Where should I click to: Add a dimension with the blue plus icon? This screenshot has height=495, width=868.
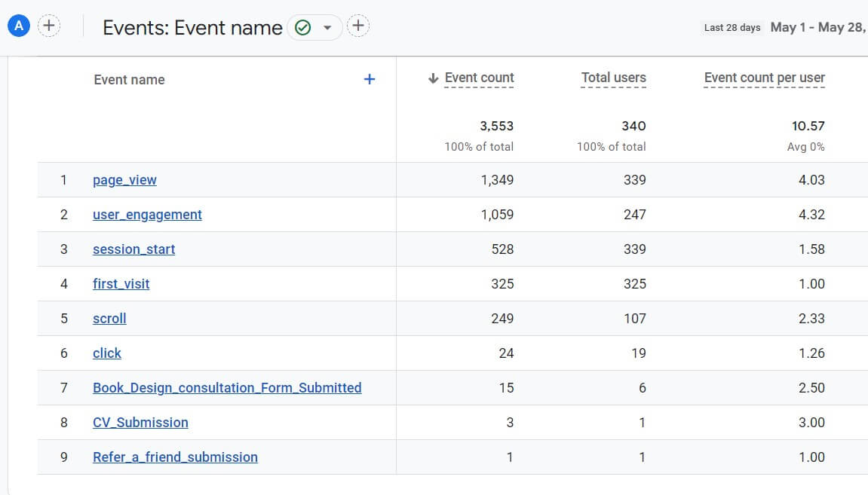point(370,79)
